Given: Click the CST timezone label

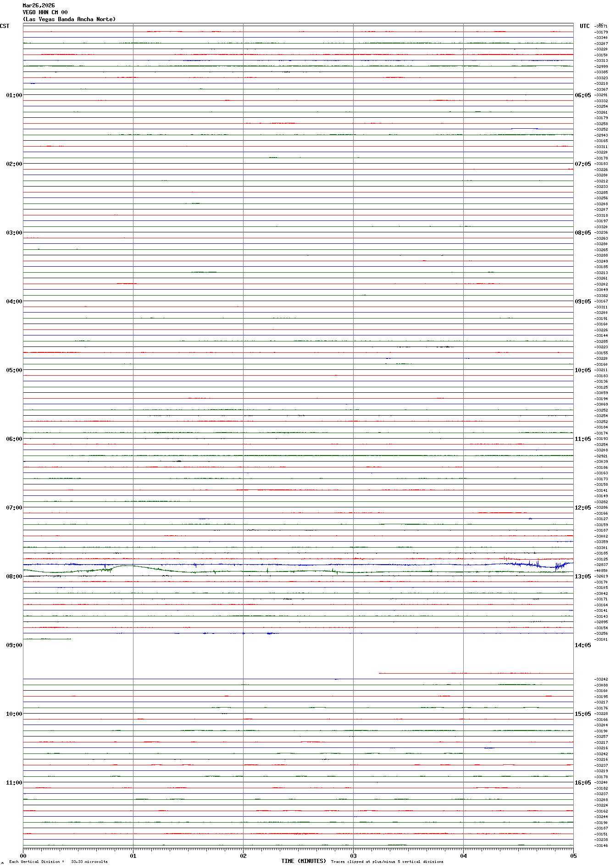Looking at the screenshot, I should (5, 26).
